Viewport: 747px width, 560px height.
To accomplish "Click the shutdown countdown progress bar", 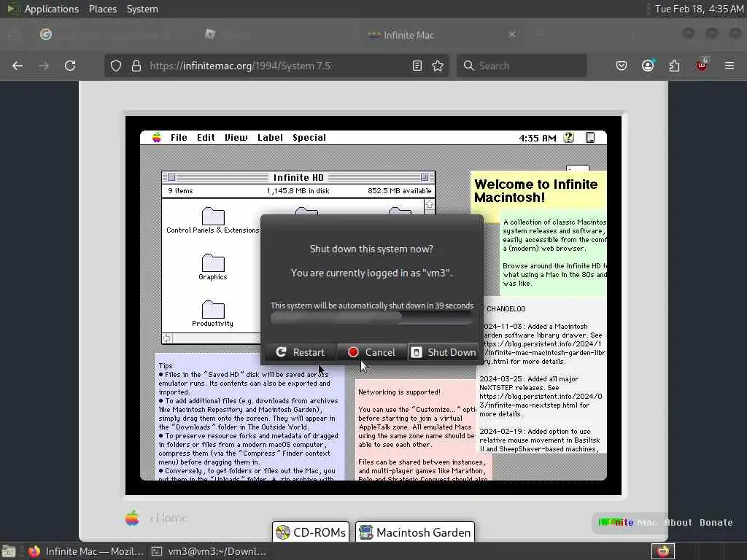I will (371, 318).
